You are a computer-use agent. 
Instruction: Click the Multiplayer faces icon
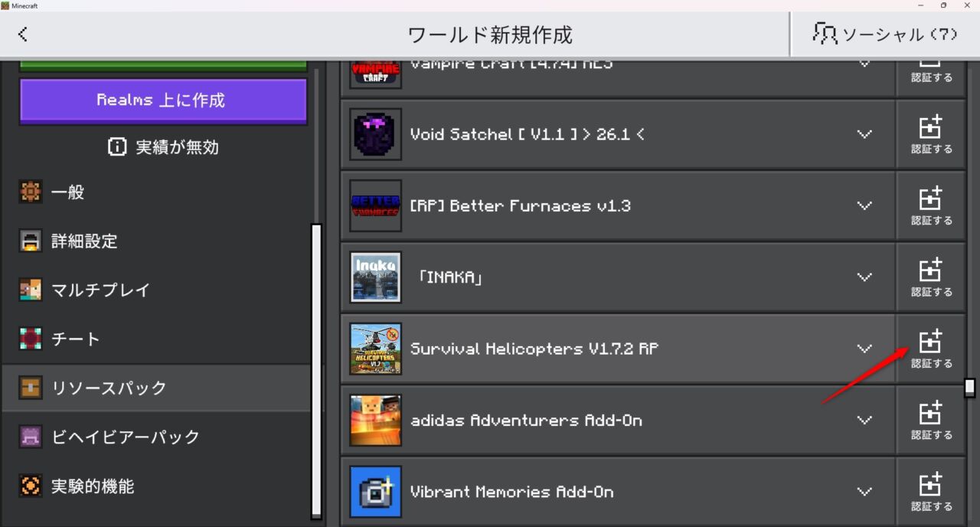(x=31, y=290)
